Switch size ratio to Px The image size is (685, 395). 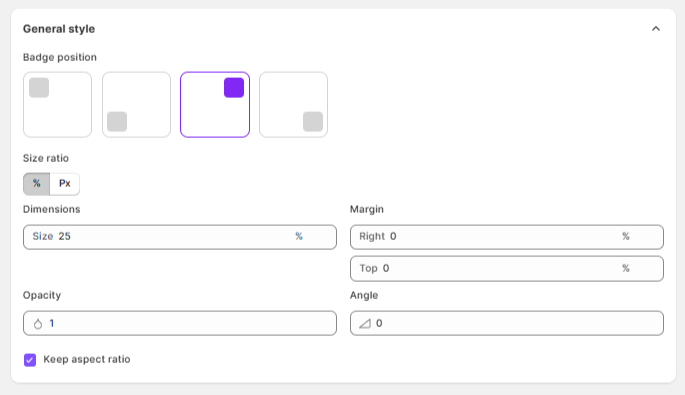[x=65, y=184]
